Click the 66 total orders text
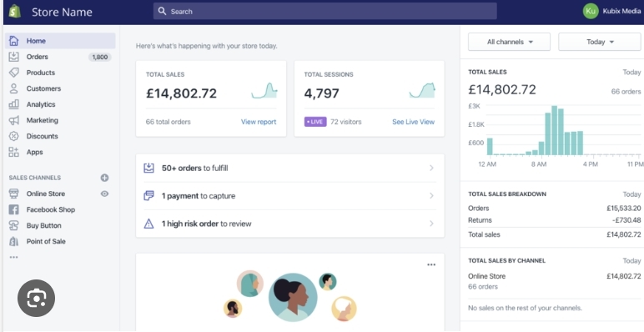Screen dimensions: 644x332 point(168,122)
